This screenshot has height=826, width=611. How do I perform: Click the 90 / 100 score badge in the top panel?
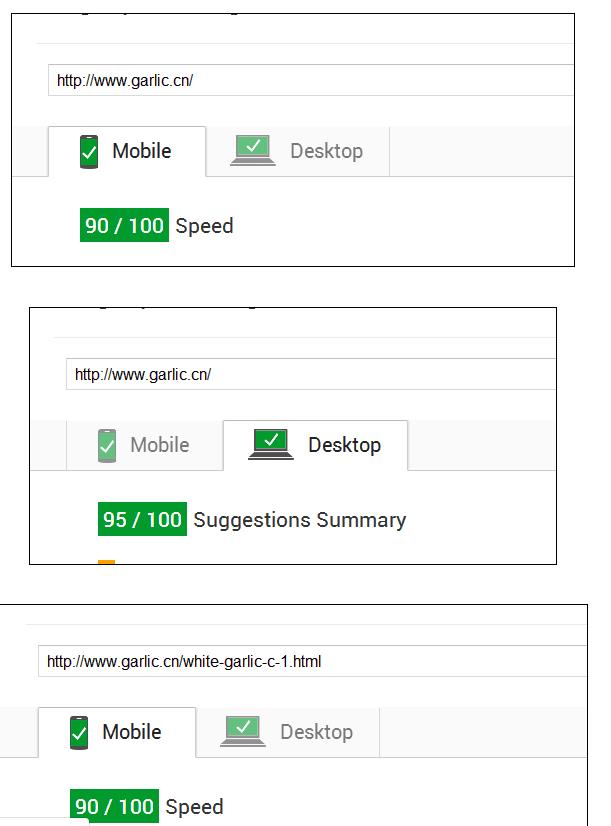124,226
